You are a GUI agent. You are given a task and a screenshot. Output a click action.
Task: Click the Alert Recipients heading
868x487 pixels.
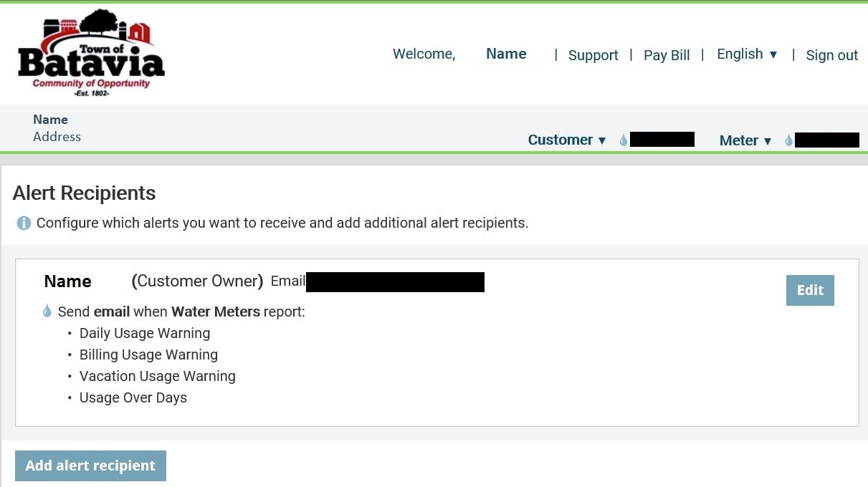point(84,193)
